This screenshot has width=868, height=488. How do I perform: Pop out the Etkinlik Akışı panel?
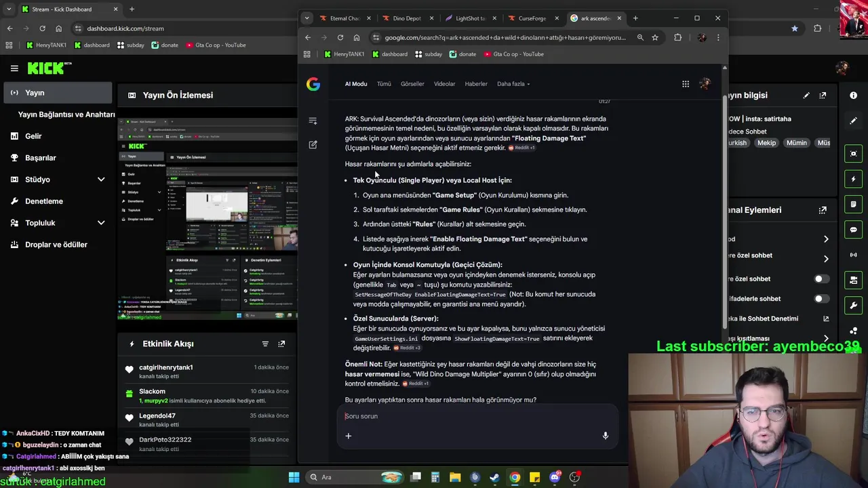[x=281, y=344]
